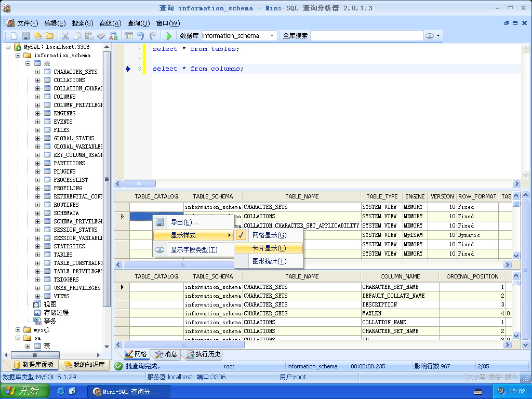Click COLUMN_NAME header in lower grid
Image resolution: width=532 pixels, height=399 pixels.
[x=400, y=276]
